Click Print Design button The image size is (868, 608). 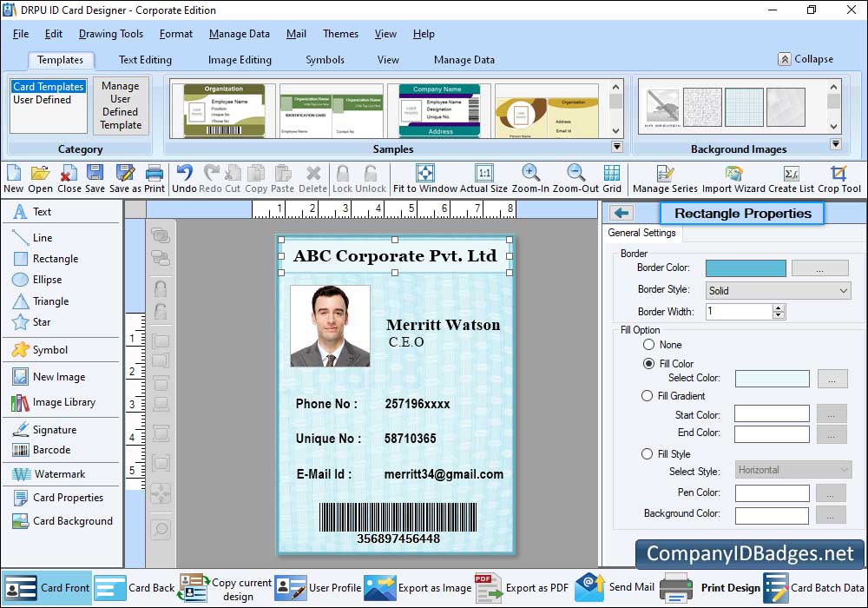pos(710,587)
